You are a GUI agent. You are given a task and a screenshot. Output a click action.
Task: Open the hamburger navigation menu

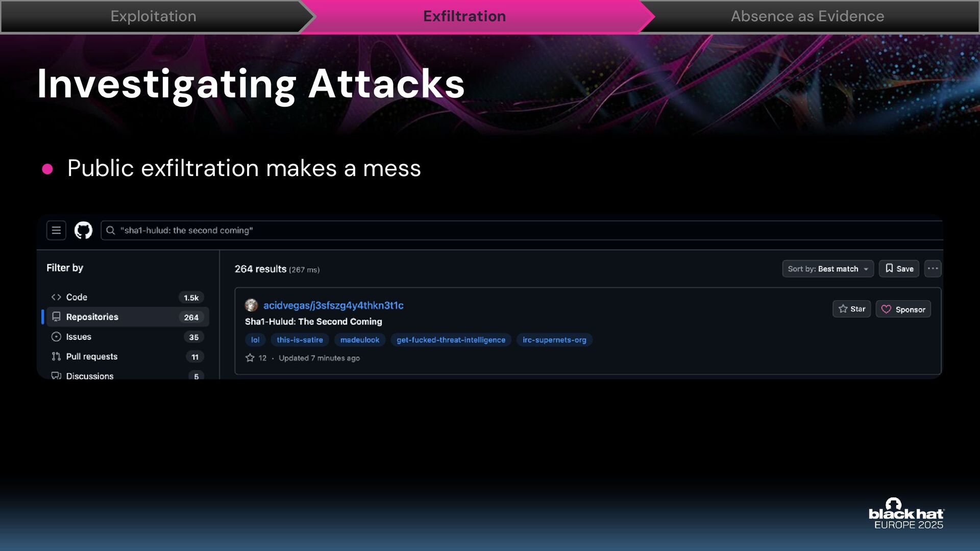56,230
